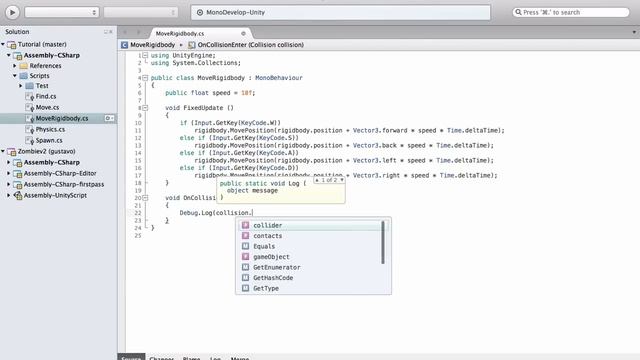Click the Assembly-UnityScript project icon

(18, 196)
